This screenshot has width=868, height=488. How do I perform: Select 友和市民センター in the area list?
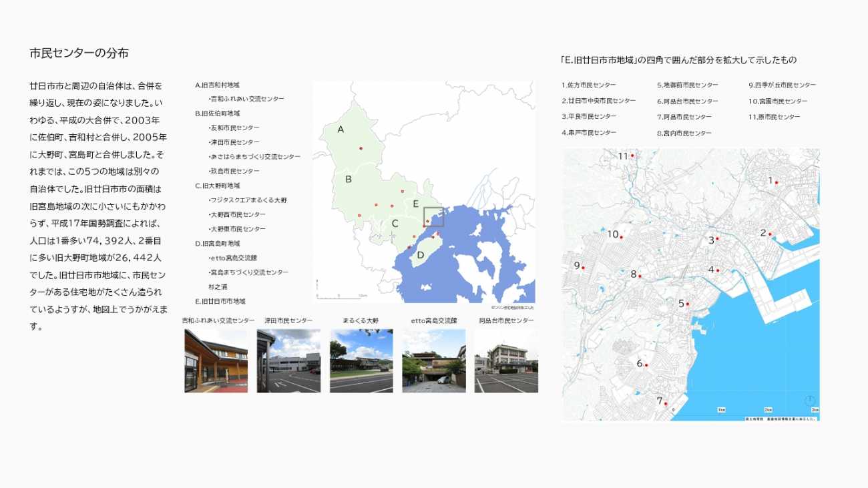234,128
